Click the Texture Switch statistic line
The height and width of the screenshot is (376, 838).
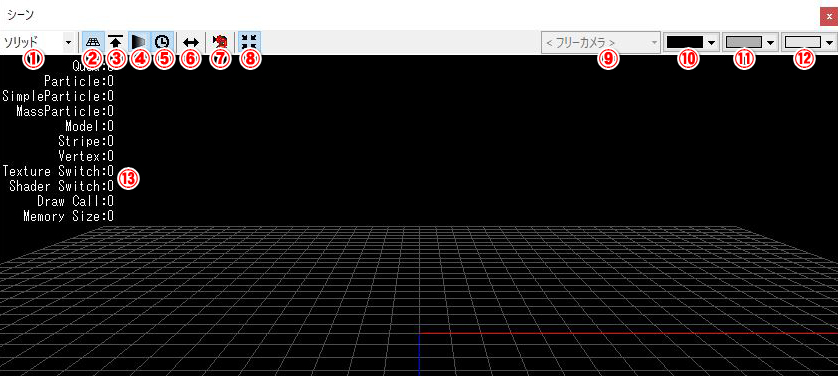click(x=58, y=171)
